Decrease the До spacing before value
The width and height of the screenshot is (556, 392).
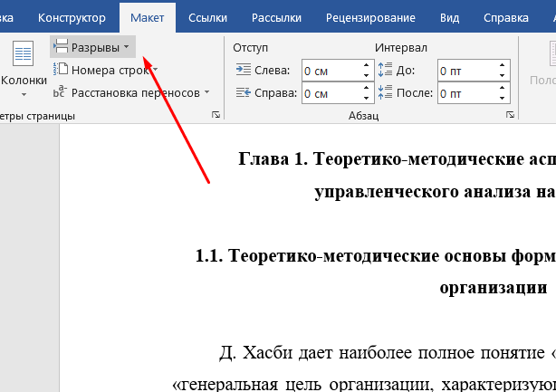coord(502,75)
